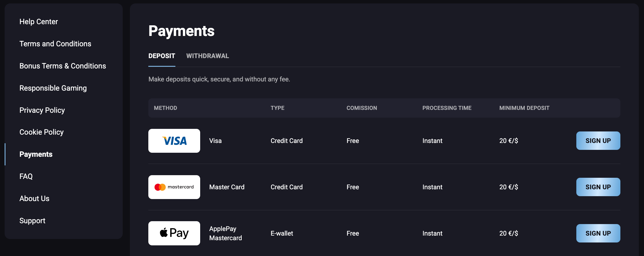Viewport: 644px width, 256px height.
Task: Open Terms and Conditions
Action: point(55,43)
